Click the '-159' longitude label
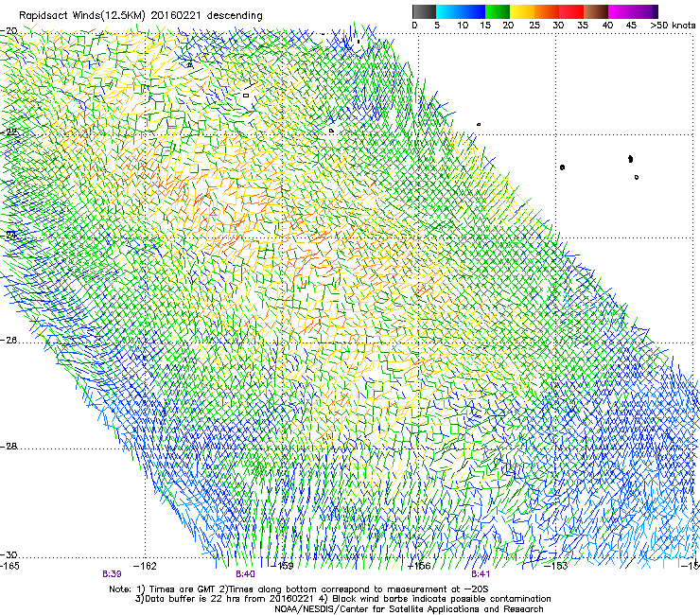Viewport: 700px width, 615px height. click(283, 566)
